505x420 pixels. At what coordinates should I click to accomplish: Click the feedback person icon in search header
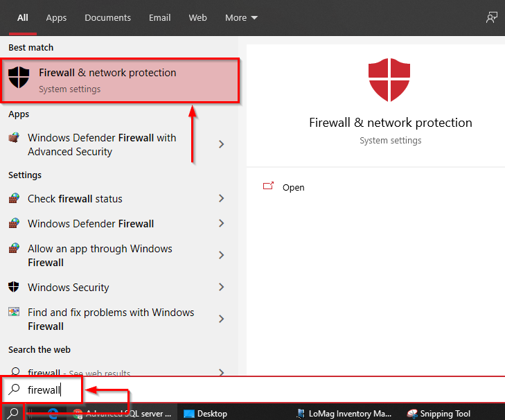[x=491, y=18]
